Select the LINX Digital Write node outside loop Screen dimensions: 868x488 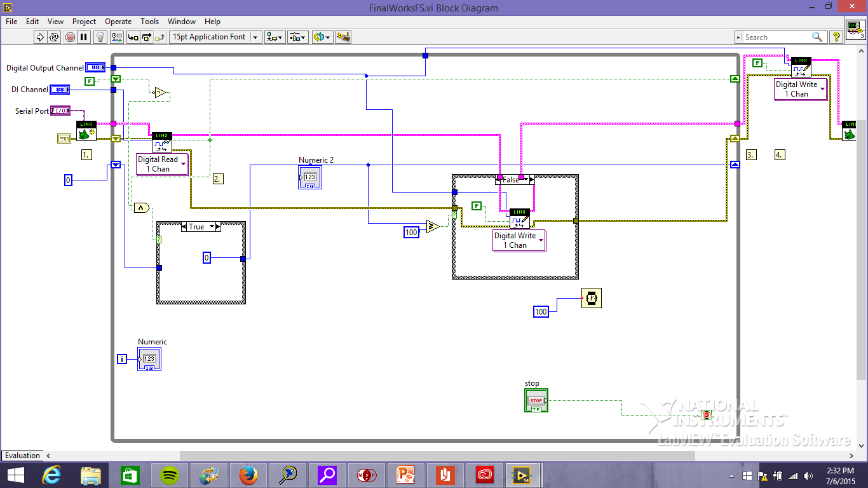(801, 67)
